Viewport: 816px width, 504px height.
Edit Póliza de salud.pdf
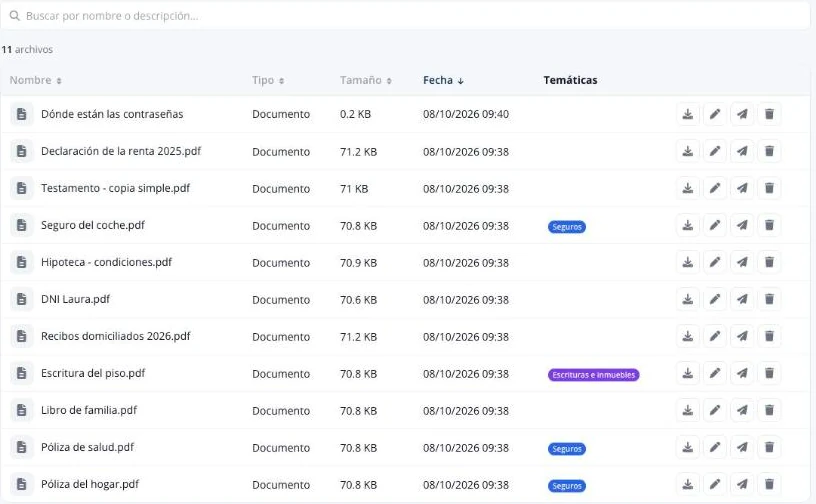coord(715,447)
